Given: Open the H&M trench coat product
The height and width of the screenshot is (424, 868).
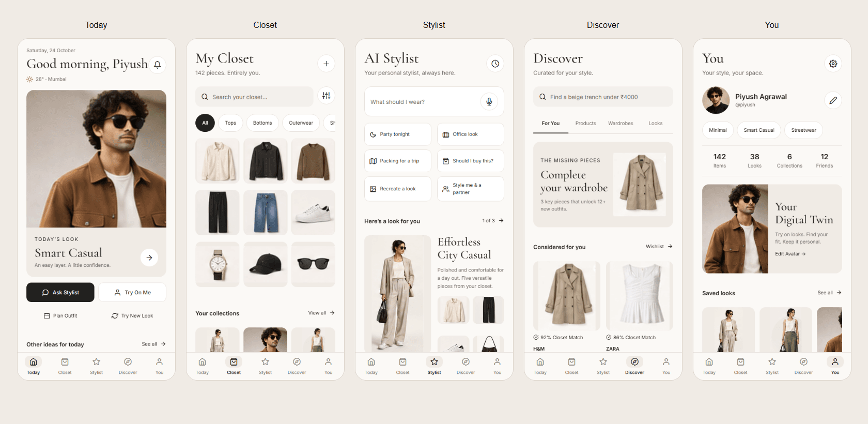Looking at the screenshot, I should (x=567, y=307).
